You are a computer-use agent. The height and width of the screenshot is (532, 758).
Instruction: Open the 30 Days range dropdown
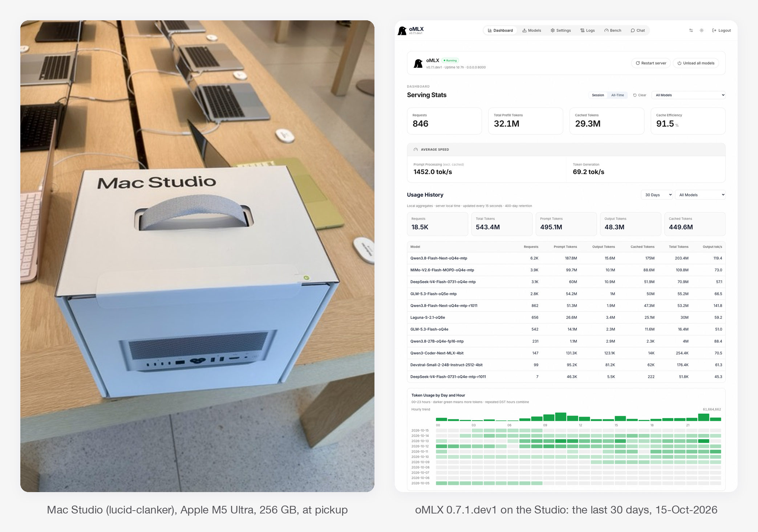pyautogui.click(x=657, y=195)
